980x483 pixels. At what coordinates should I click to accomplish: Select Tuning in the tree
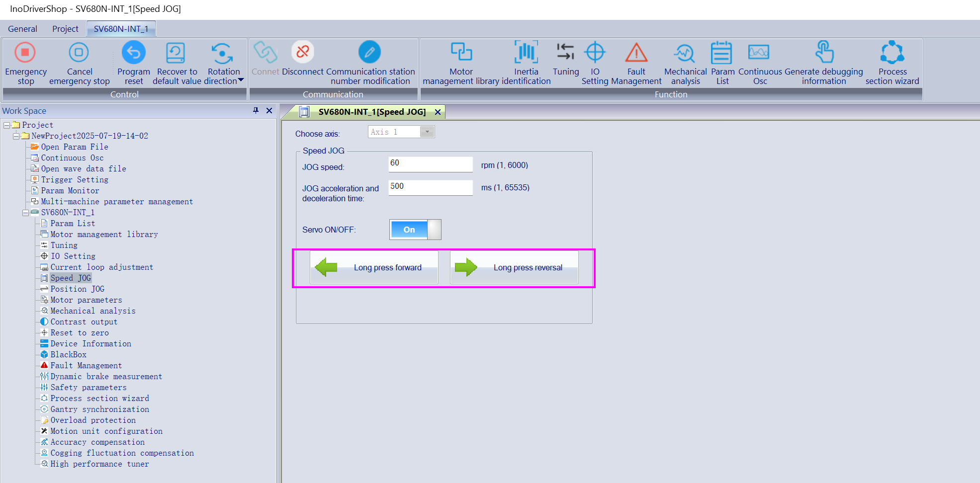(64, 245)
